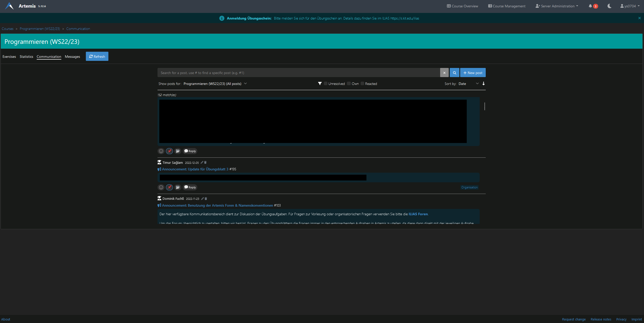The image size is (644, 323).
Task: Switch to dark/light theme via the moon icon
Action: point(609,6)
